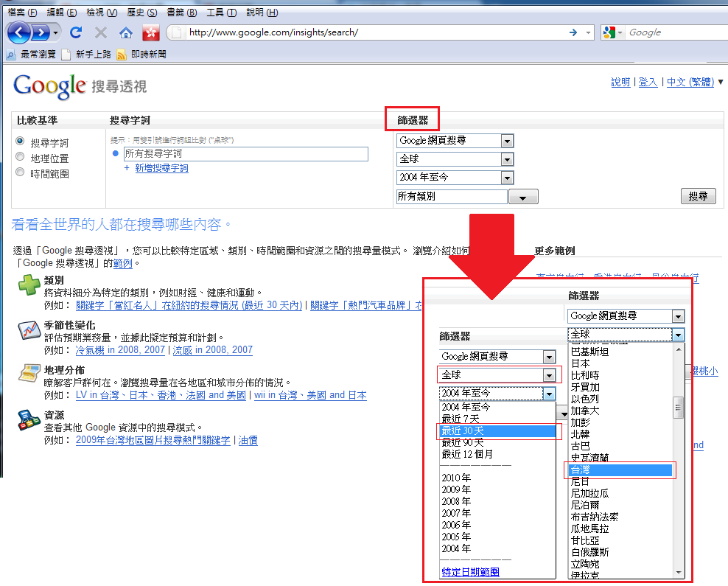The width and height of the screenshot is (728, 586).
Task: Click the 新增搜尋字詞 link
Action: [161, 168]
